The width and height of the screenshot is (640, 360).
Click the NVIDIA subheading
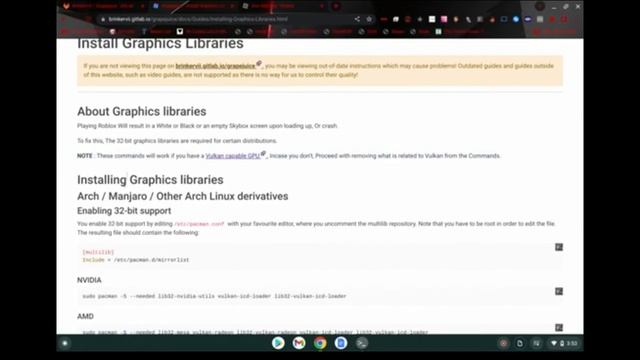pos(89,280)
